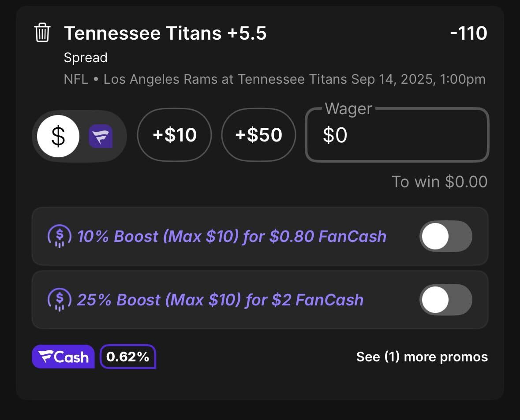Add $10 to the wager
The image size is (520, 420).
pos(175,135)
